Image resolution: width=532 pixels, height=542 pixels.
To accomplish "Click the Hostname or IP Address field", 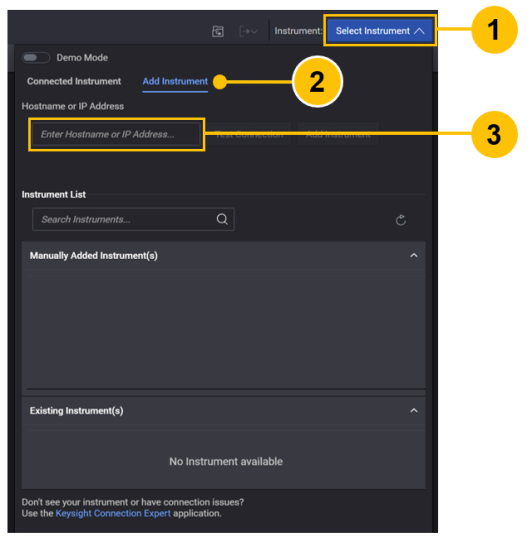I will tap(116, 134).
